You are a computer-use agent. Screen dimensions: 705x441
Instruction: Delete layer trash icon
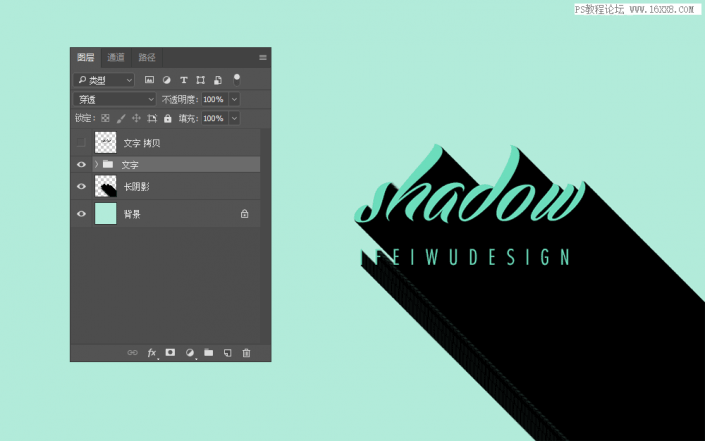pyautogui.click(x=246, y=353)
